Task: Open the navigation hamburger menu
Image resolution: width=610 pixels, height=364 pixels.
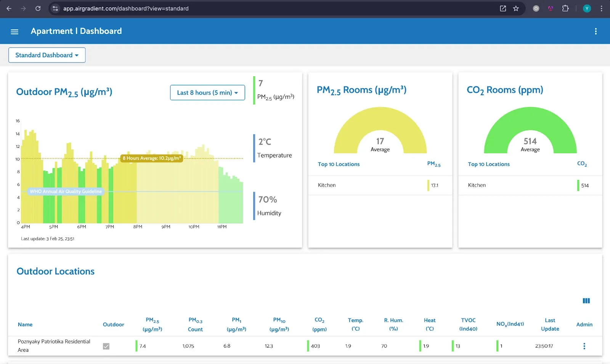Action: coord(14,32)
